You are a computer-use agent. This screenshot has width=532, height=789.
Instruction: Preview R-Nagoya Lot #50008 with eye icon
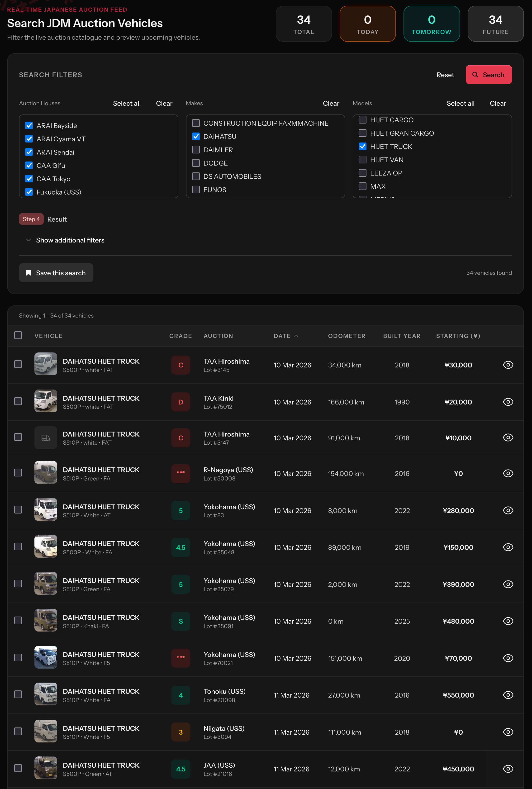pos(508,474)
